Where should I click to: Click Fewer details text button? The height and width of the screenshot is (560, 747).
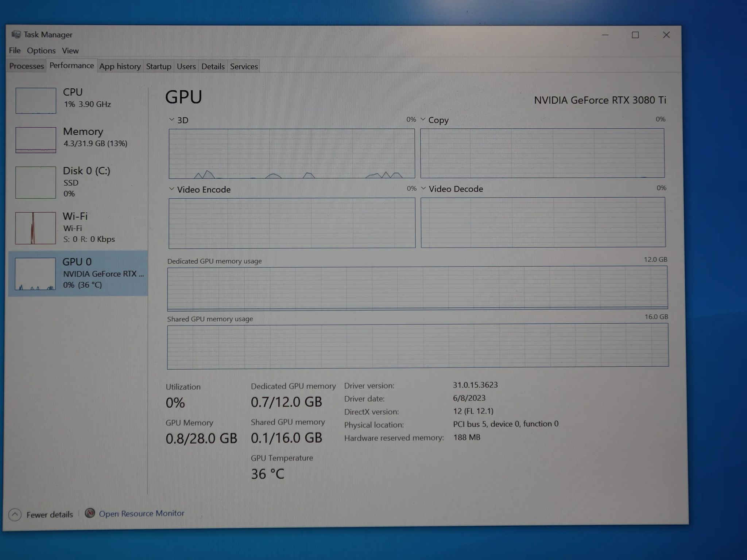pos(50,514)
